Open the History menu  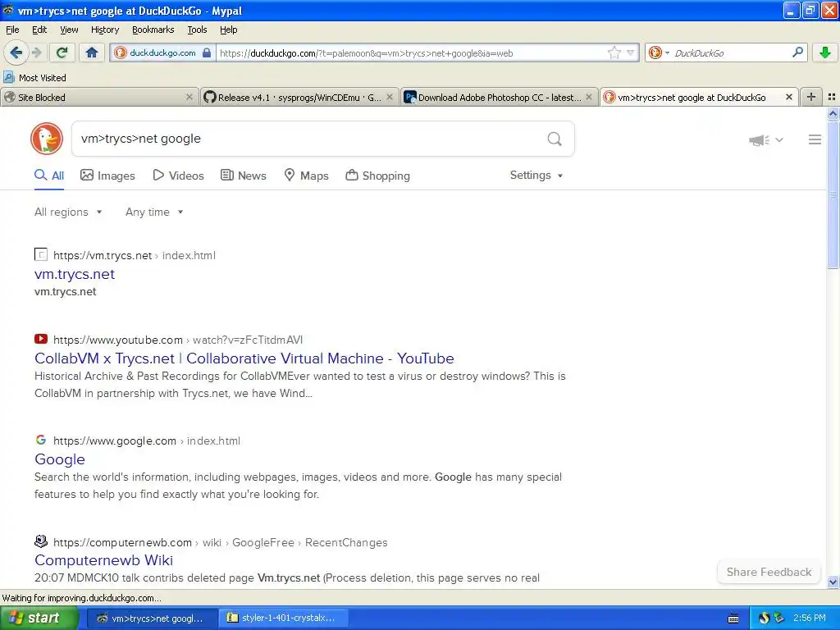point(105,30)
